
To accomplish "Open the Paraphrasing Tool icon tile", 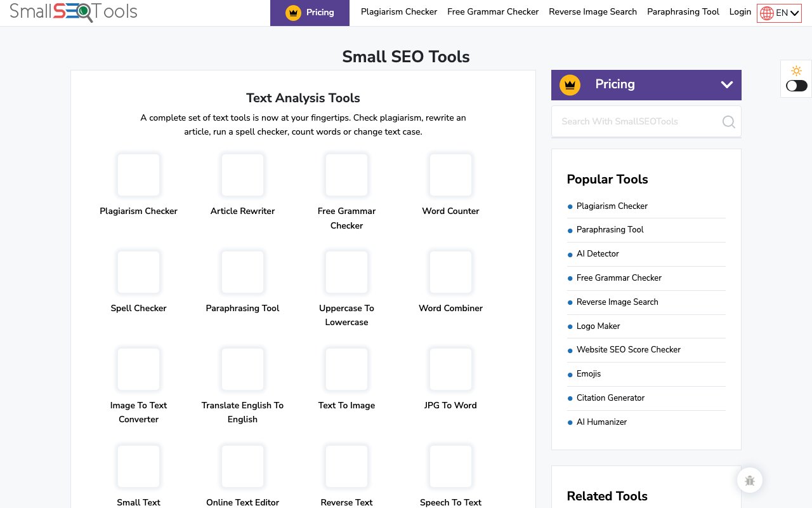I will click(242, 272).
